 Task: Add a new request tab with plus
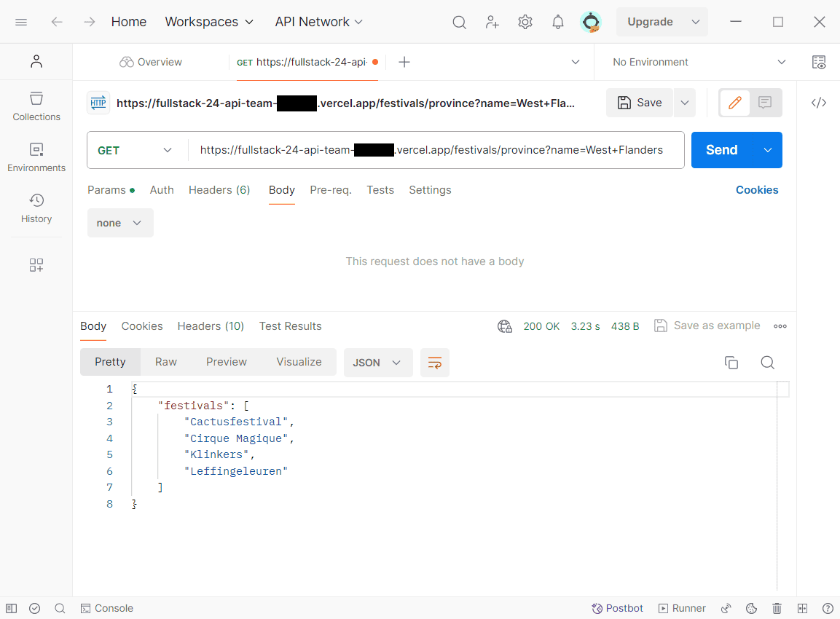(404, 62)
